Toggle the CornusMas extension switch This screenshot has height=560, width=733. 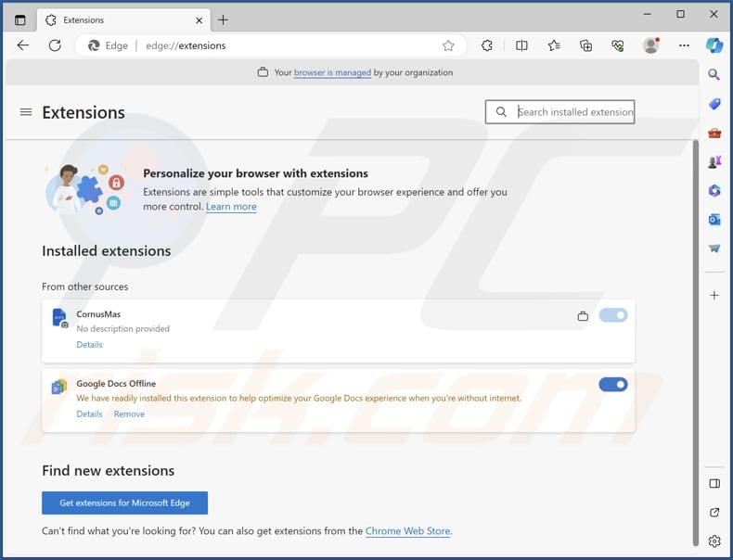click(613, 315)
